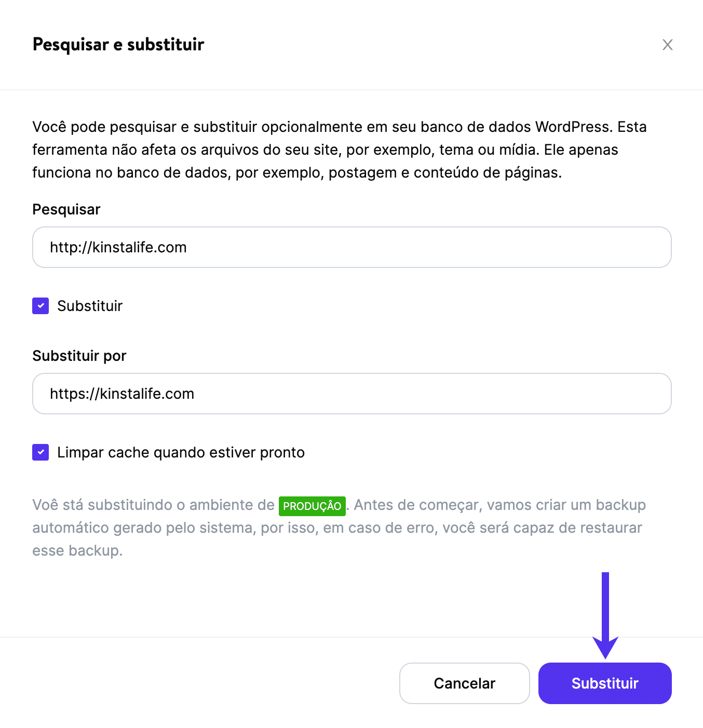This screenshot has height=728, width=703.
Task: Click inside the https://kinstalife.com replacement field
Action: (x=351, y=394)
